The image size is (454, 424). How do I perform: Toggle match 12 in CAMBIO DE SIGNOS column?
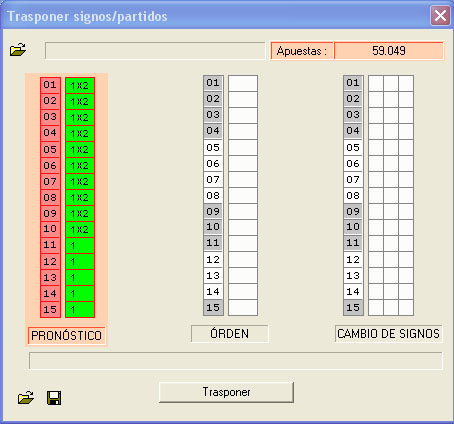[353, 259]
